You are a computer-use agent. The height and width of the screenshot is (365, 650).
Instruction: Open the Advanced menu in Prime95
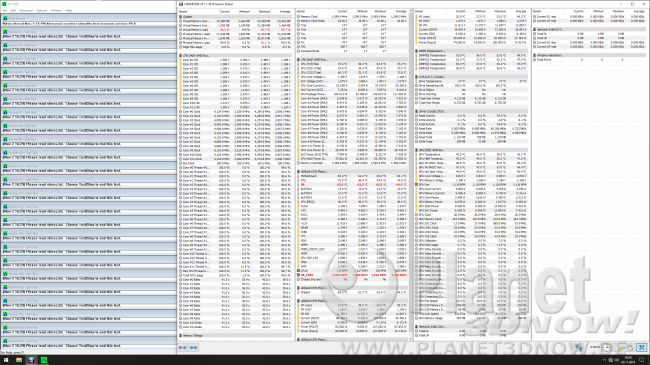tap(26, 10)
